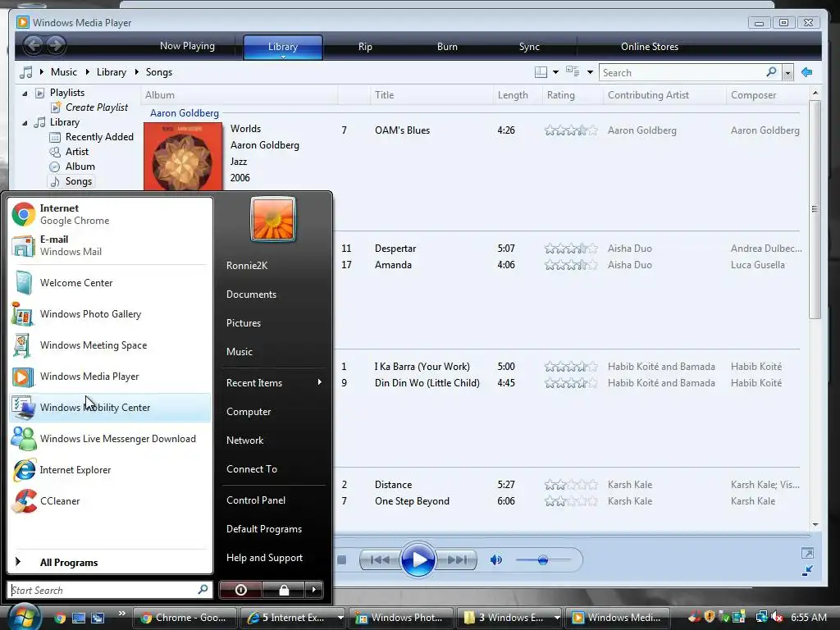
Task: Mute the volume speaker icon
Action: [x=496, y=560]
